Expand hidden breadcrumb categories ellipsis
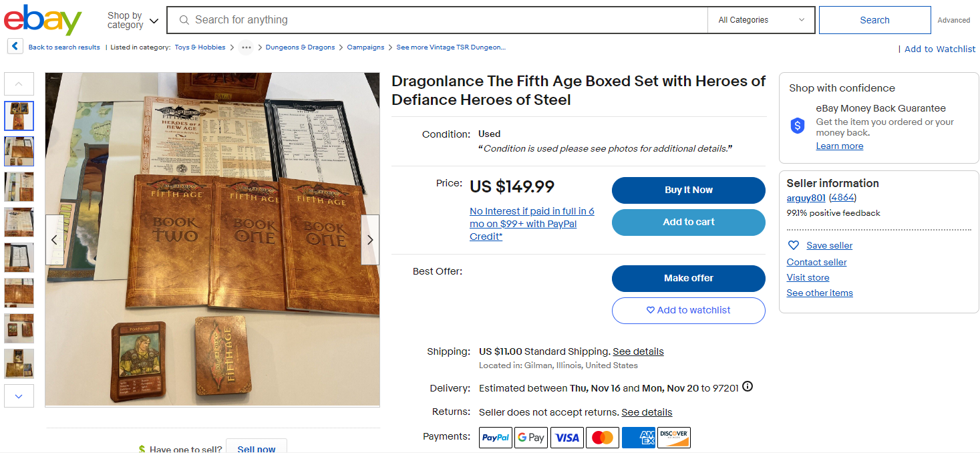The width and height of the screenshot is (980, 453). [x=247, y=47]
